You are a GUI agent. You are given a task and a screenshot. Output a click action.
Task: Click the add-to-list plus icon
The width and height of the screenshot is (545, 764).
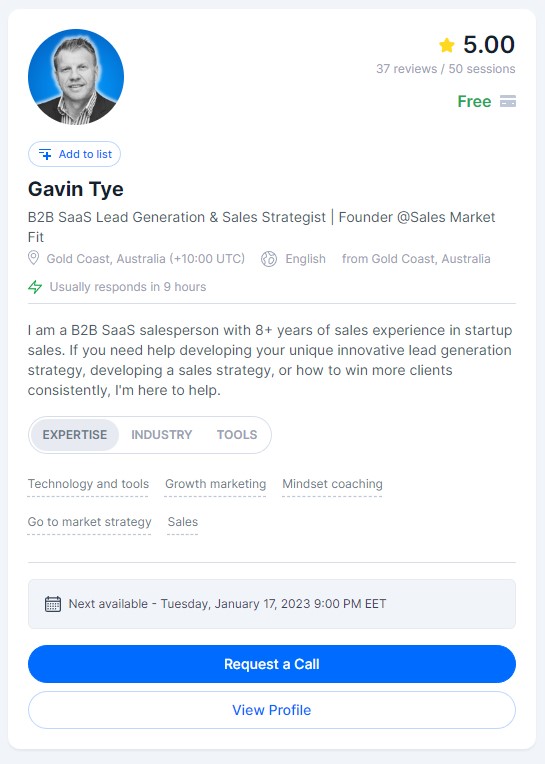tap(45, 154)
